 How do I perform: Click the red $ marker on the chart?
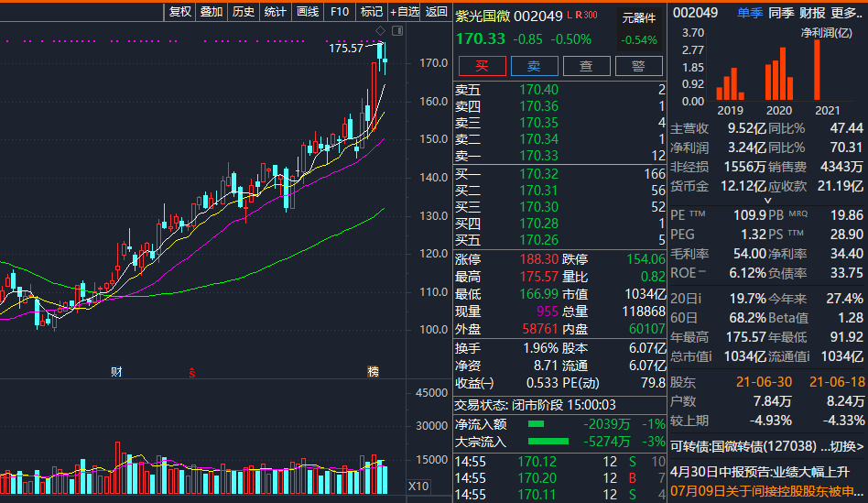tap(192, 373)
